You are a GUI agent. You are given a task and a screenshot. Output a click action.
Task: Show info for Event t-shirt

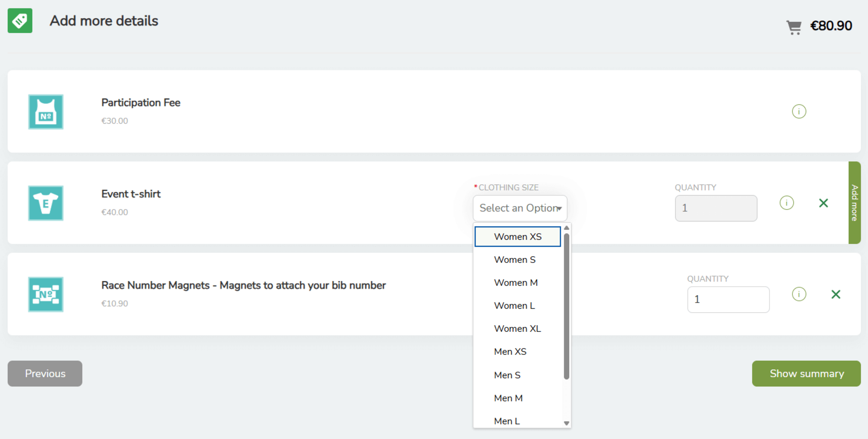pos(787,203)
